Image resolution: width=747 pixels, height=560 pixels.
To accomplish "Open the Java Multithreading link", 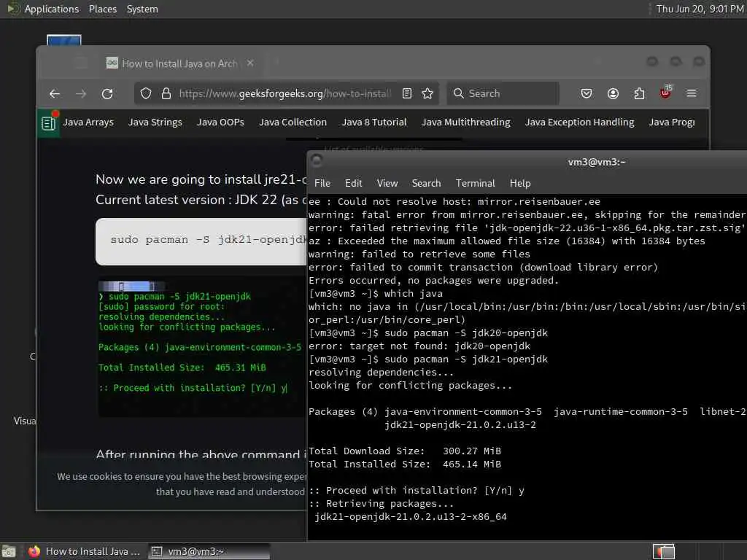I will tap(465, 122).
